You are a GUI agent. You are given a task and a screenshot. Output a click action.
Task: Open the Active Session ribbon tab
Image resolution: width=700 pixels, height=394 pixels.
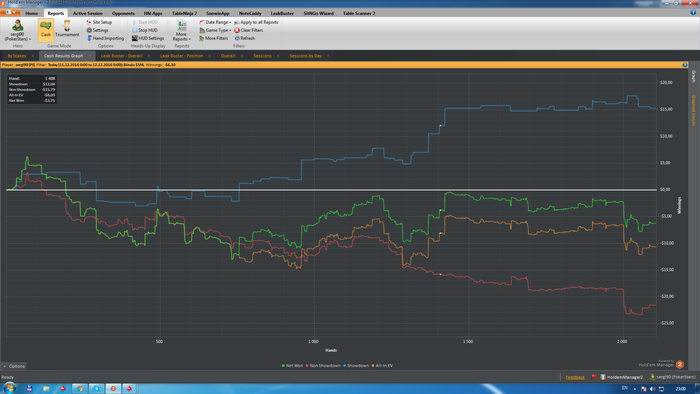[88, 13]
